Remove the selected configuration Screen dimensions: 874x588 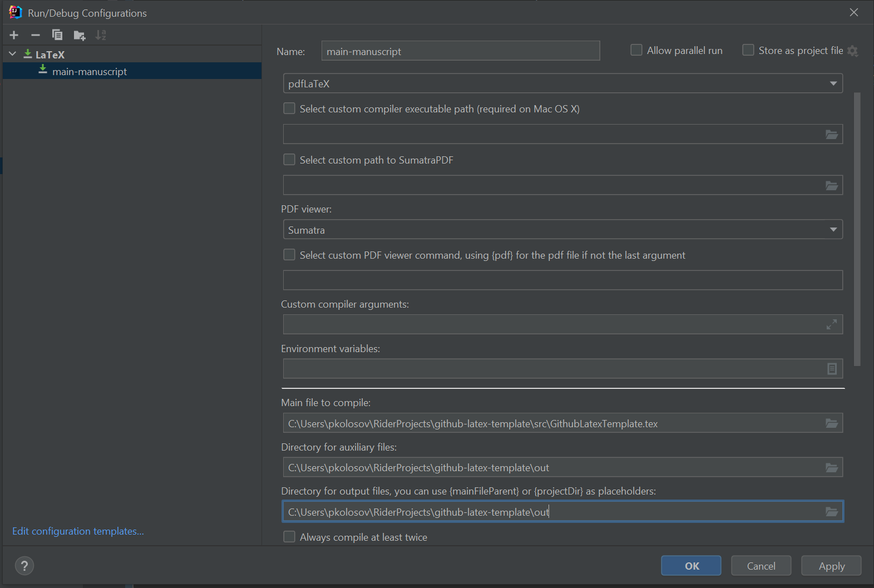[x=36, y=35]
